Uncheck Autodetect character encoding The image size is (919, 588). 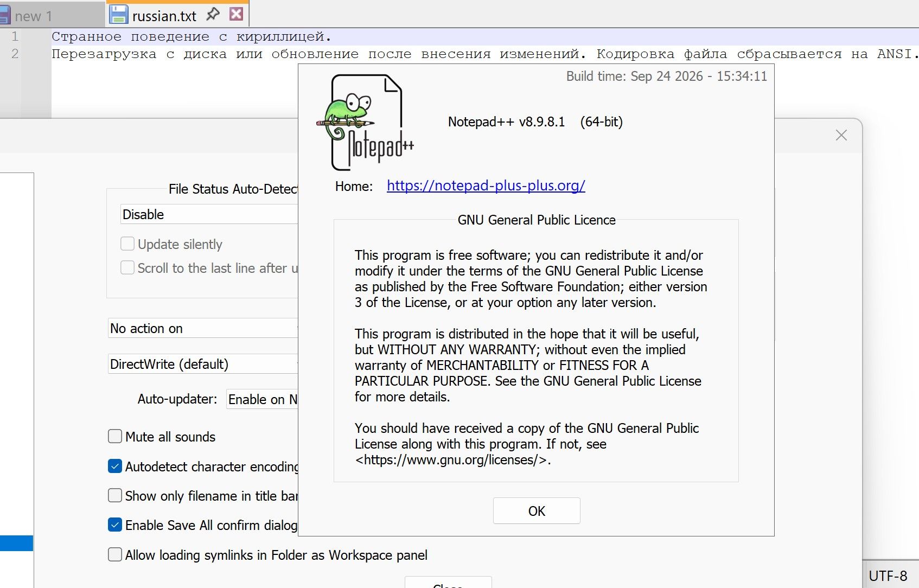pyautogui.click(x=115, y=466)
